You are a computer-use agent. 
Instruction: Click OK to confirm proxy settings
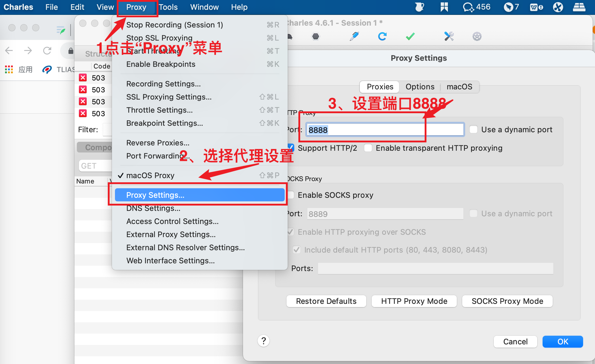coord(563,342)
